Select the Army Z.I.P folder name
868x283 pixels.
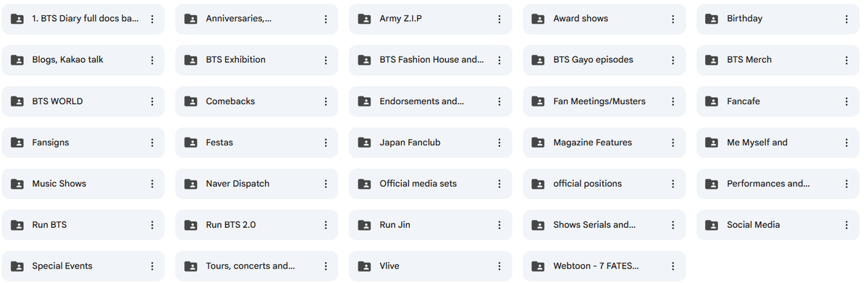401,19
